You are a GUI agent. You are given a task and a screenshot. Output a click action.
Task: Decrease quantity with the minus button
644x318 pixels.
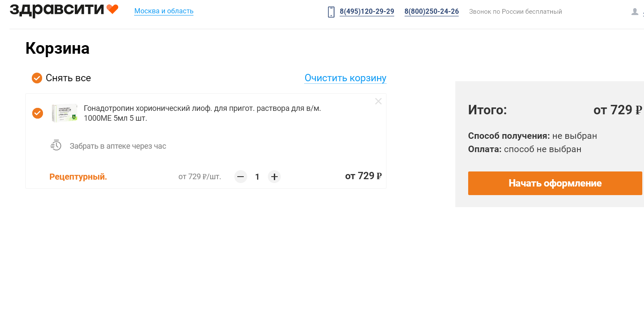[x=241, y=177]
